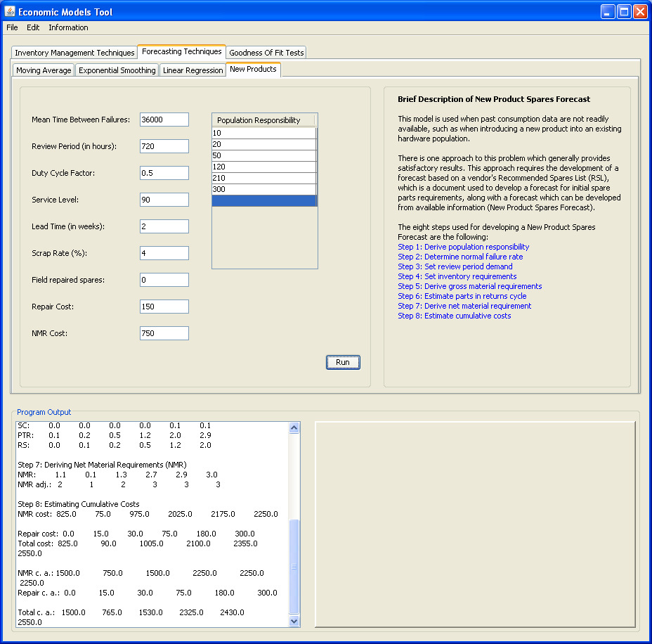Click the Run button

pos(343,362)
